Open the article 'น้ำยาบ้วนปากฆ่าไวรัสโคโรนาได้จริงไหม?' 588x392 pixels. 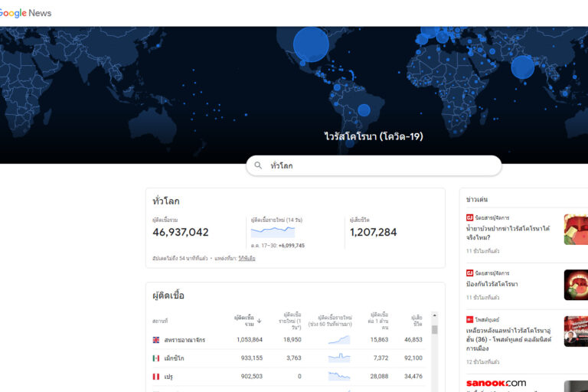508,233
